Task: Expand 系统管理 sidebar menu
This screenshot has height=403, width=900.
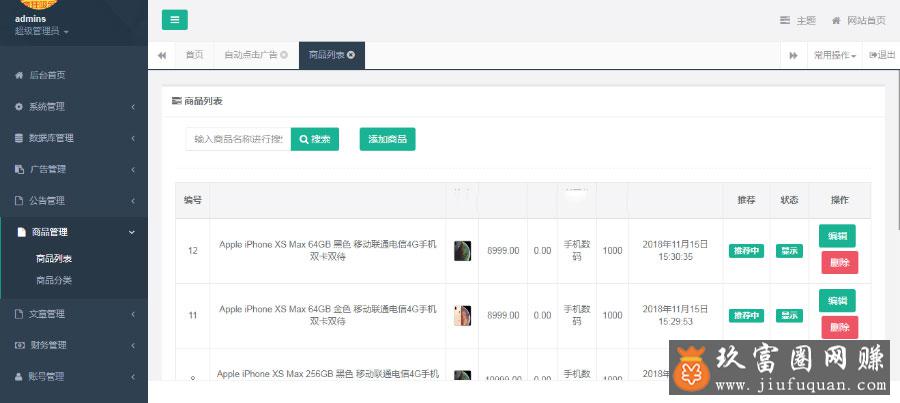Action: (x=73, y=107)
